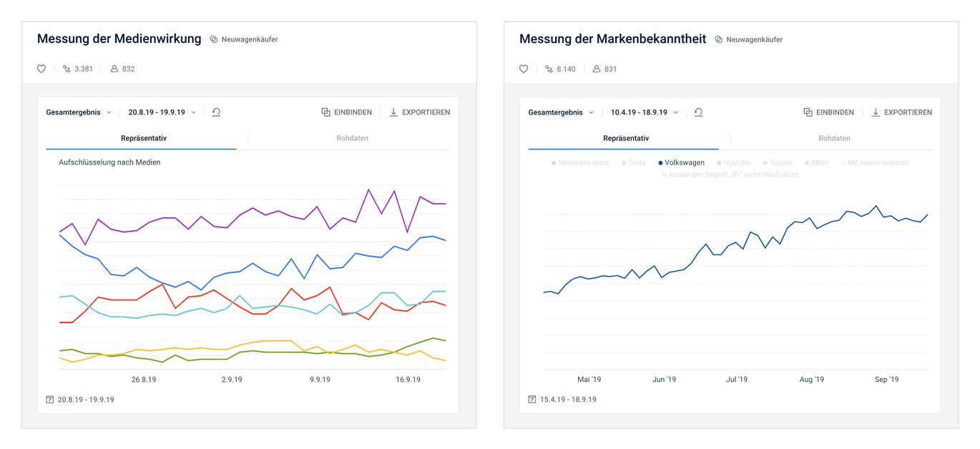Click Messung der Markenbekanntheit title
980x449 pixels.
tap(612, 39)
